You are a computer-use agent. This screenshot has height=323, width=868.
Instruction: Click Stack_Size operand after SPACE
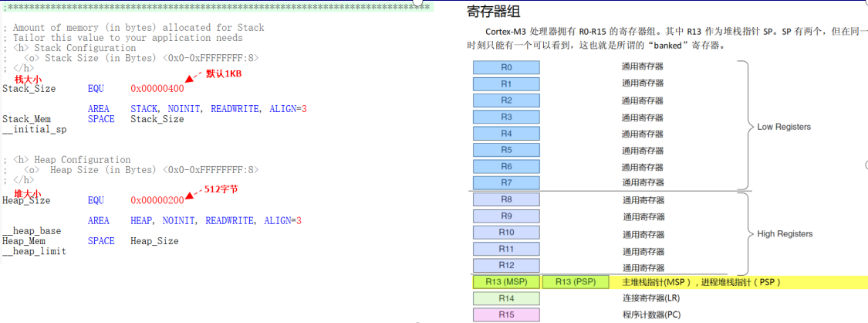(157, 119)
